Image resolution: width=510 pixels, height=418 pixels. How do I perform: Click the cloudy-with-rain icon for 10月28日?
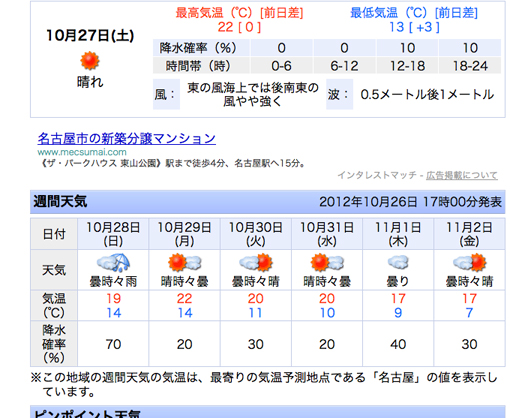point(113,263)
